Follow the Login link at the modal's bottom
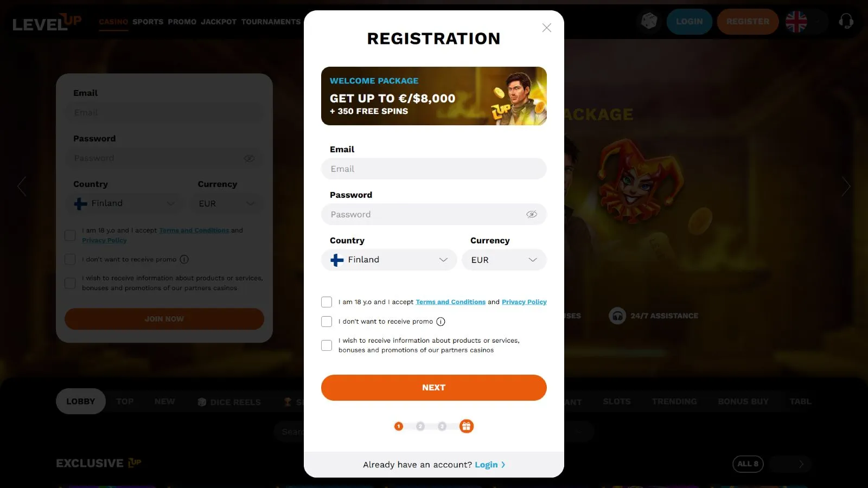Screen dimensions: 868x488 486,465
